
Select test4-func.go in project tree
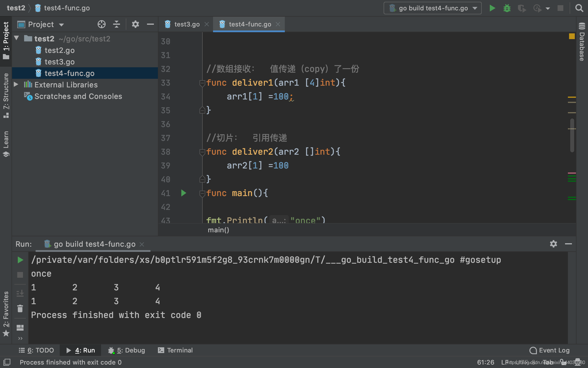tap(69, 73)
